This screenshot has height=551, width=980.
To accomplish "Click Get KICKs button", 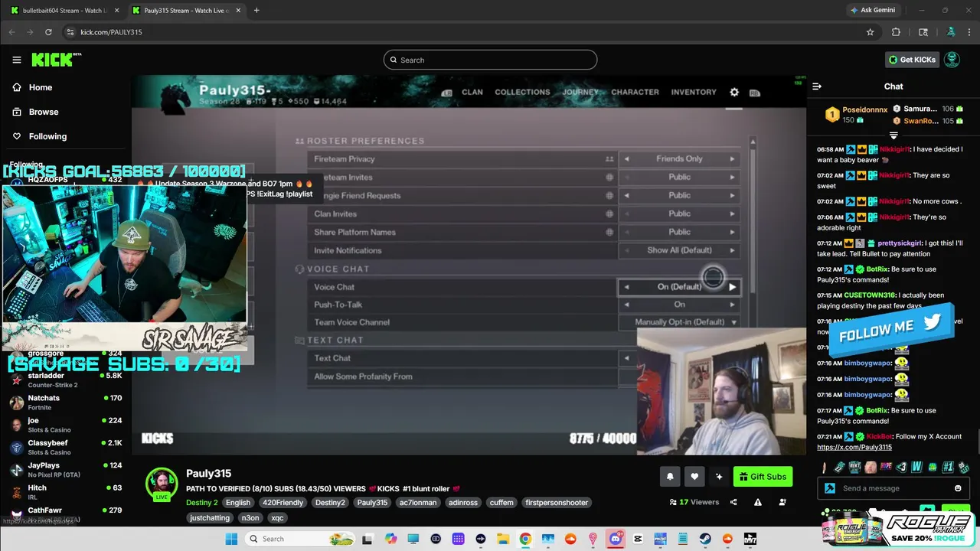I will (913, 60).
